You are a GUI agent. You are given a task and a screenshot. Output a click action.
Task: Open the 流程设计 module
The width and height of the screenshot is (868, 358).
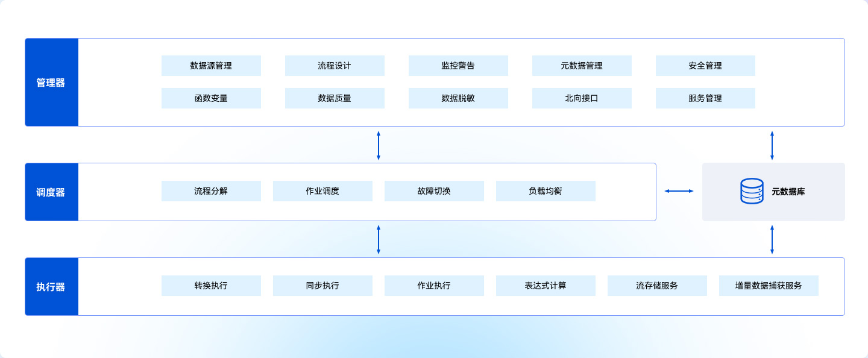[335, 66]
